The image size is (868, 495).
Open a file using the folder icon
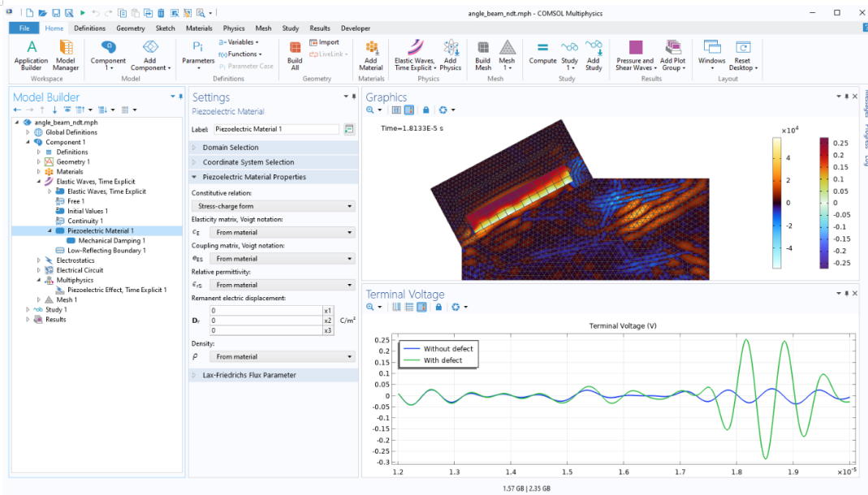coord(42,13)
